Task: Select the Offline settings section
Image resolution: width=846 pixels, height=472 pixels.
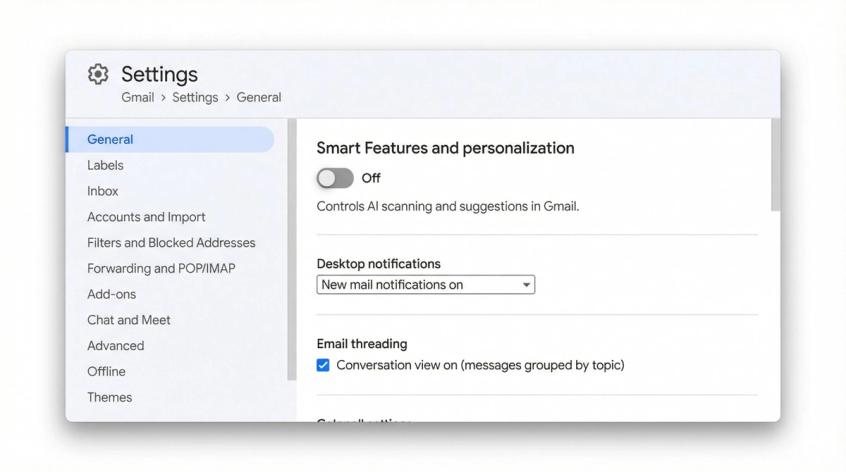Action: pos(106,372)
